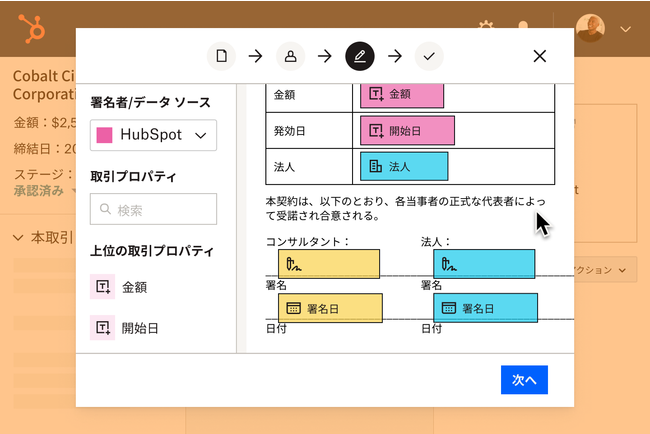Collapse the 本取引 section chevron
Image resolution: width=650 pixels, height=434 pixels.
pos(18,238)
